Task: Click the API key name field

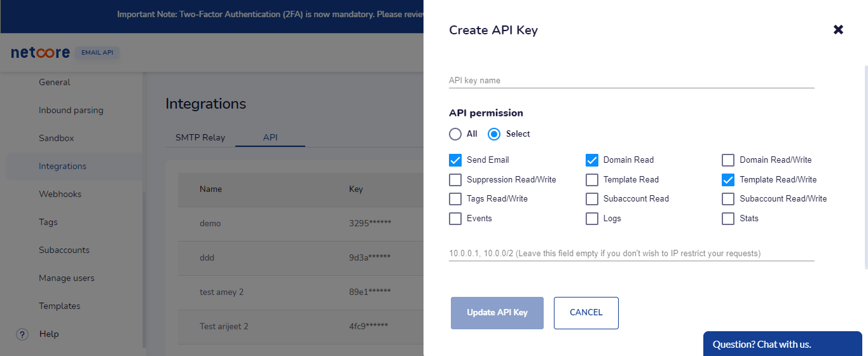Action: pyautogui.click(x=631, y=81)
